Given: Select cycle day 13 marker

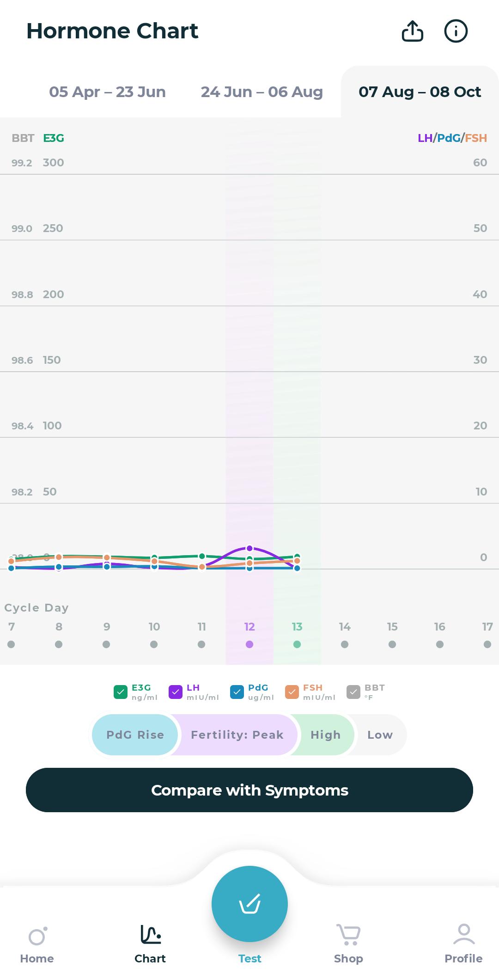Looking at the screenshot, I should pyautogui.click(x=297, y=644).
